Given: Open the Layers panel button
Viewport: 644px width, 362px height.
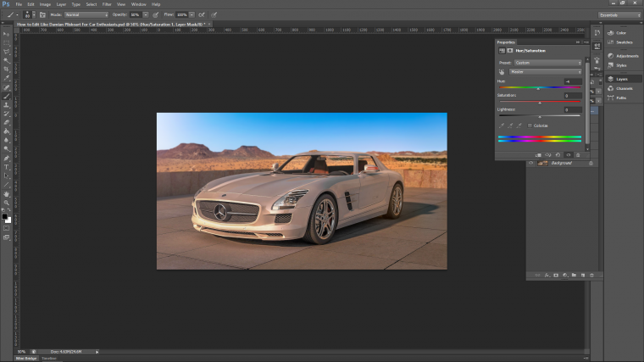Looking at the screenshot, I should click(x=623, y=80).
